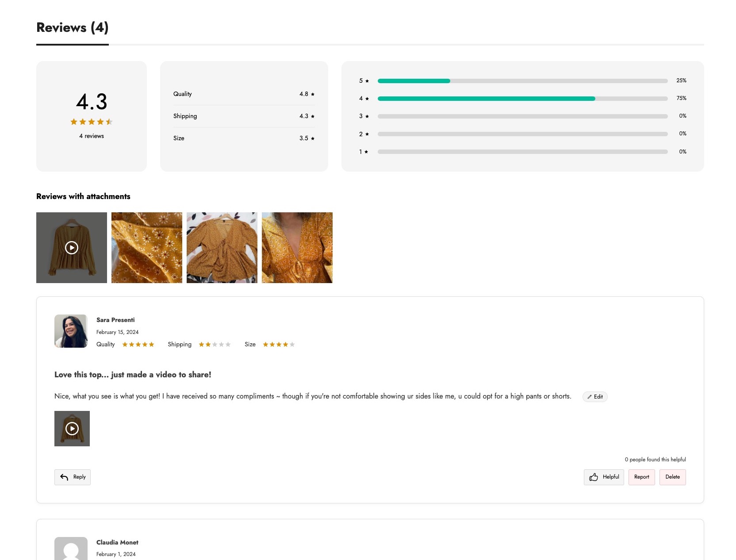Report Sara Presenti's review
The height and width of the screenshot is (560, 736).
[x=641, y=477]
